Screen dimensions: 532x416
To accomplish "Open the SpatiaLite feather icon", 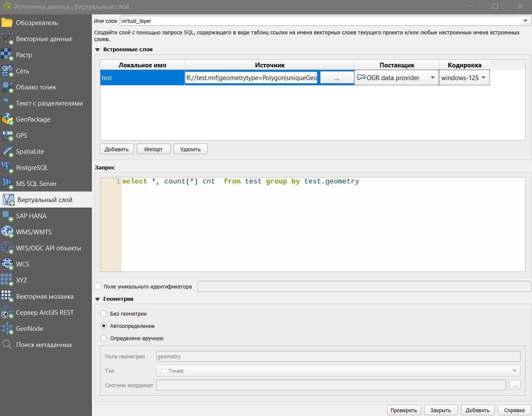I will click(7, 152).
